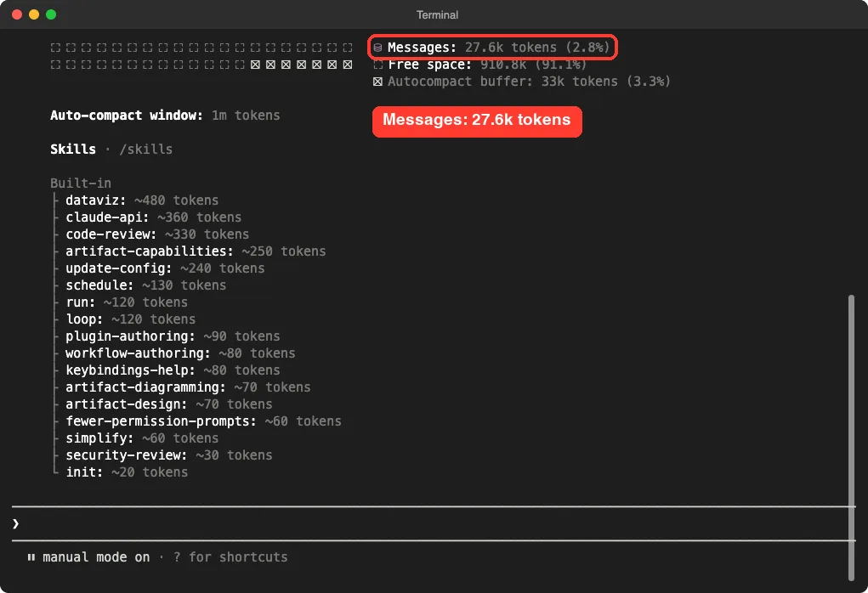Screen dimensions: 868x593
Task: Select the 'keybindings-help: ~80 tokens' row
Action: (x=173, y=370)
